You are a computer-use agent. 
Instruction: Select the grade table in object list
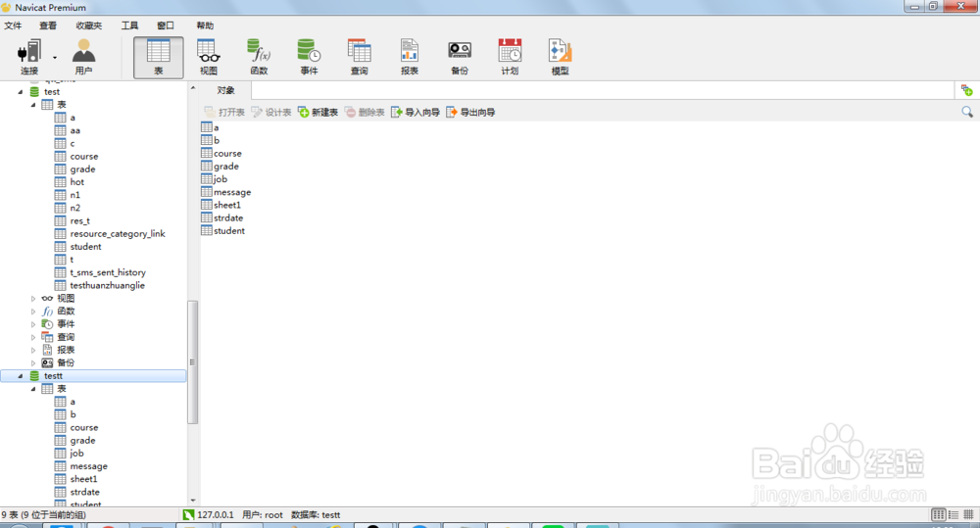(x=220, y=167)
